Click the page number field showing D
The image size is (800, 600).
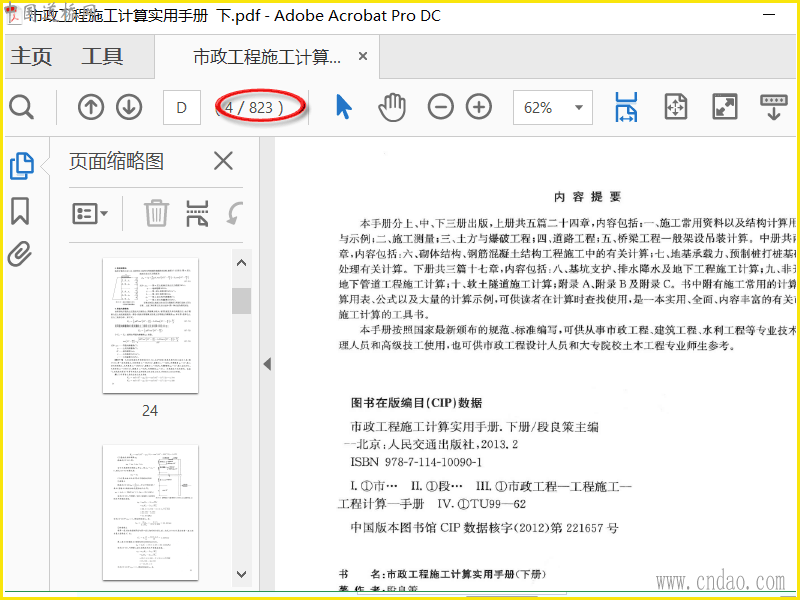pyautogui.click(x=182, y=108)
